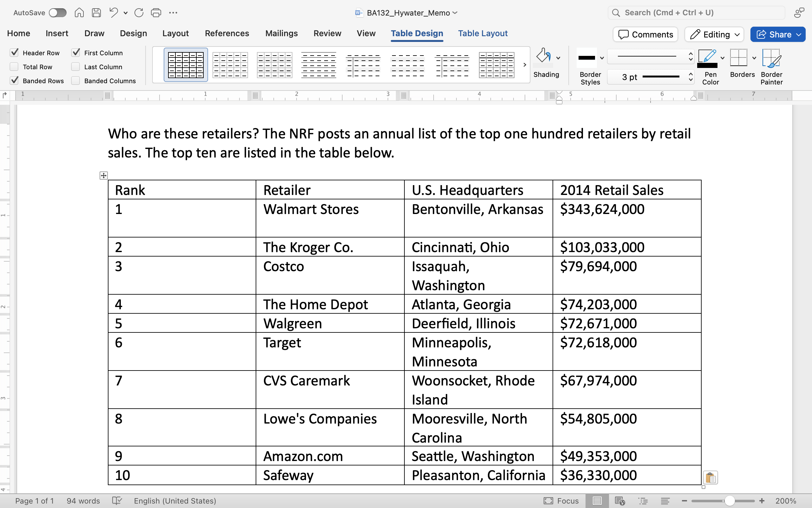The image size is (812, 508).
Task: Select the first Table Grid style thumbnail
Action: click(186, 65)
